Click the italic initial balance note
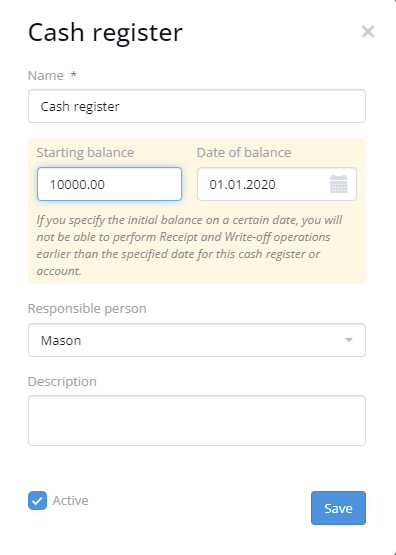 (x=189, y=245)
